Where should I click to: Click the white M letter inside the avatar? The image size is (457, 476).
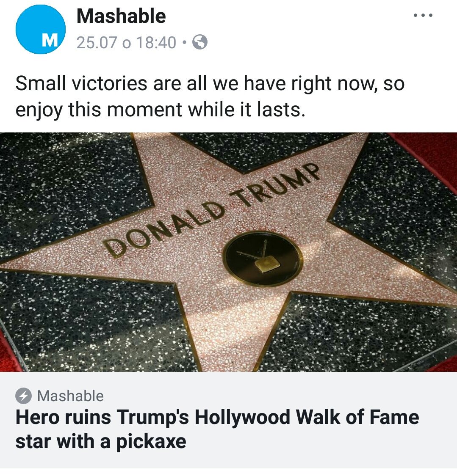point(50,40)
